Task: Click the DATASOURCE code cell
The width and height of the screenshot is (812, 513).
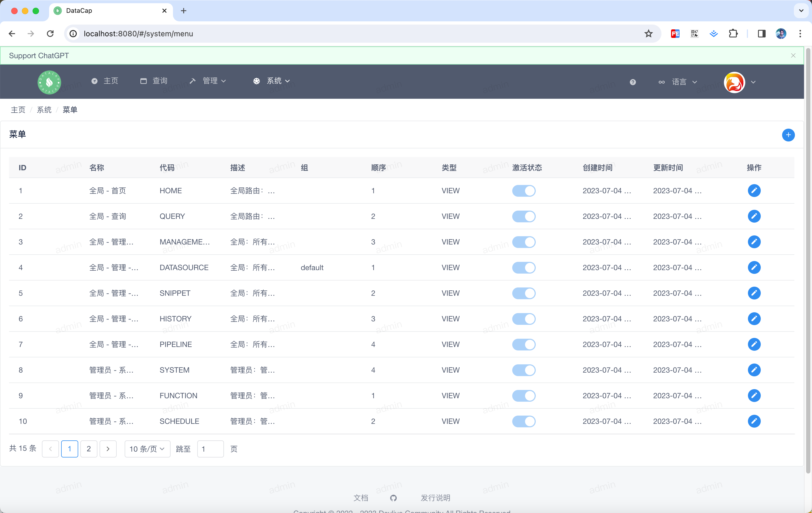Action: 184,267
